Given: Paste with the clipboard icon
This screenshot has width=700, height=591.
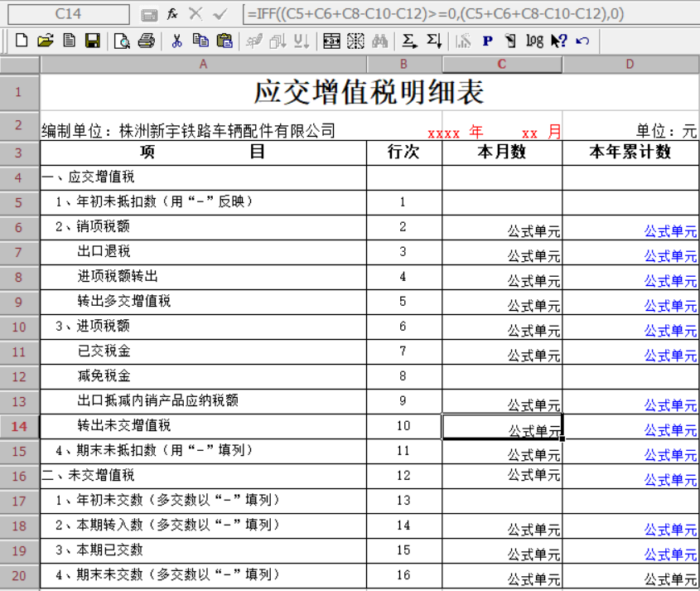Looking at the screenshot, I should (224, 41).
